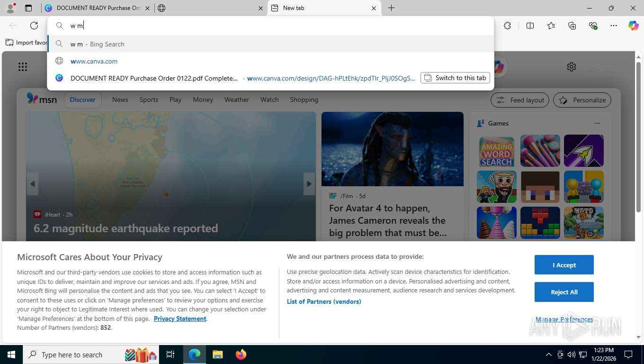Image resolution: width=644 pixels, height=364 pixels.
Task: Open the Watch section
Action: tap(269, 100)
